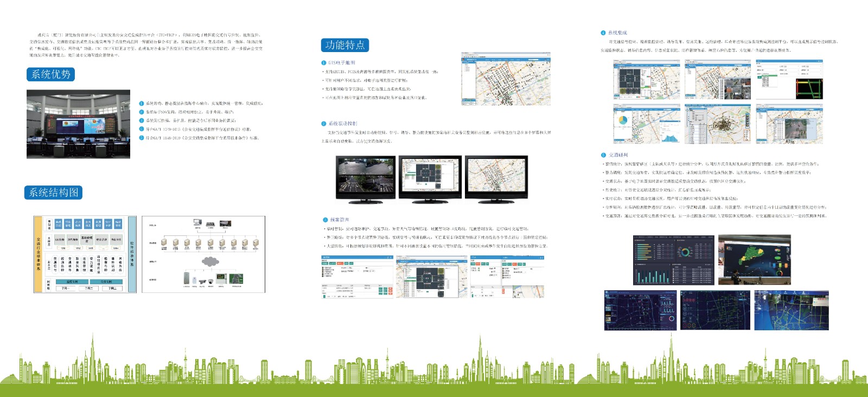This screenshot has height=397, width=868.
Task: Click number 2 bullet beside 系统联动控制
Action: [324, 124]
